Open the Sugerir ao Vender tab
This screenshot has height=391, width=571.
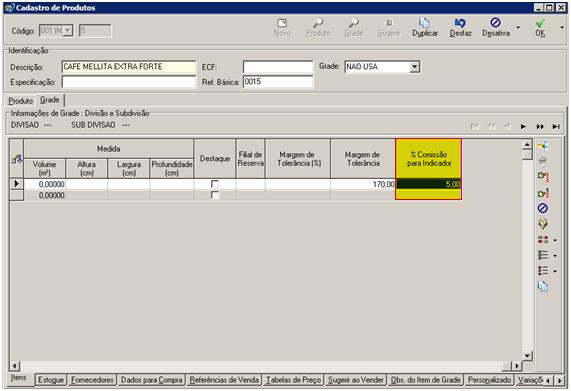click(356, 380)
